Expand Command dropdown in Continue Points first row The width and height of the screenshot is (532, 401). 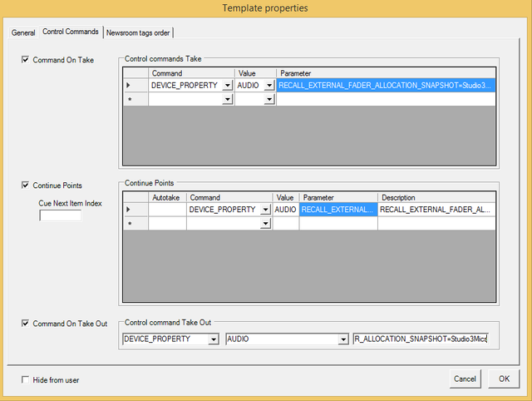coord(266,210)
